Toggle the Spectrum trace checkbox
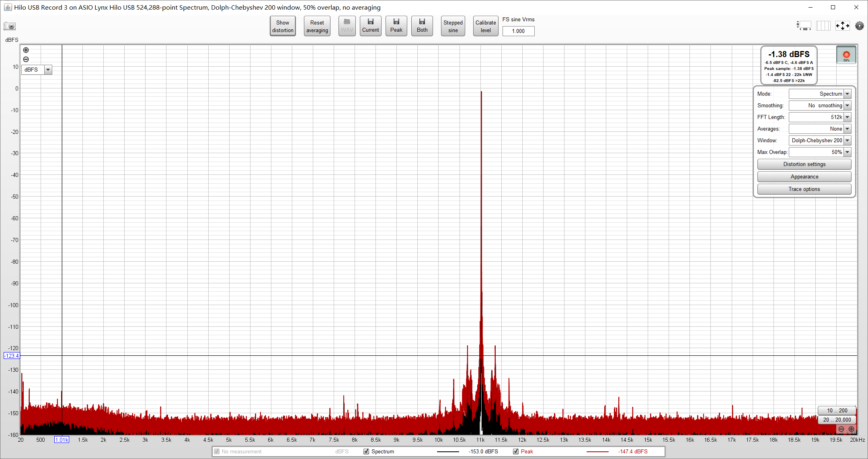Image resolution: width=868 pixels, height=459 pixels. pyautogui.click(x=366, y=451)
